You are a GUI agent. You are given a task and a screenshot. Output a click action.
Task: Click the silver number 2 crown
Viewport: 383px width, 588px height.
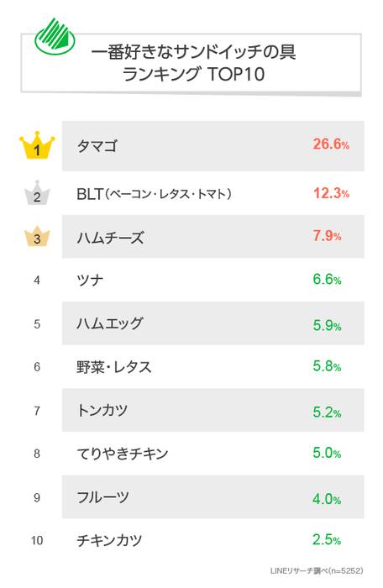point(37,192)
